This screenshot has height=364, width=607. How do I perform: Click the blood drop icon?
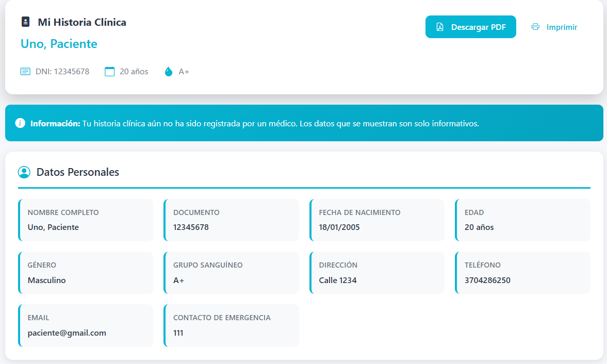pos(169,72)
